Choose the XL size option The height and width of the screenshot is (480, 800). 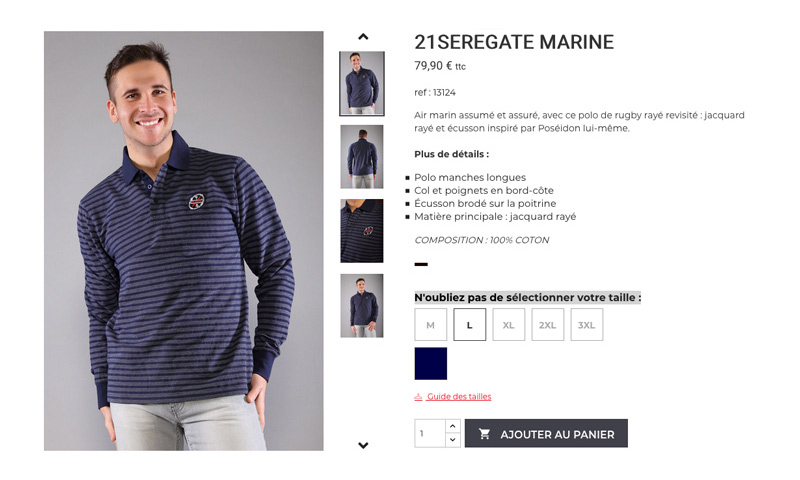pyautogui.click(x=509, y=324)
